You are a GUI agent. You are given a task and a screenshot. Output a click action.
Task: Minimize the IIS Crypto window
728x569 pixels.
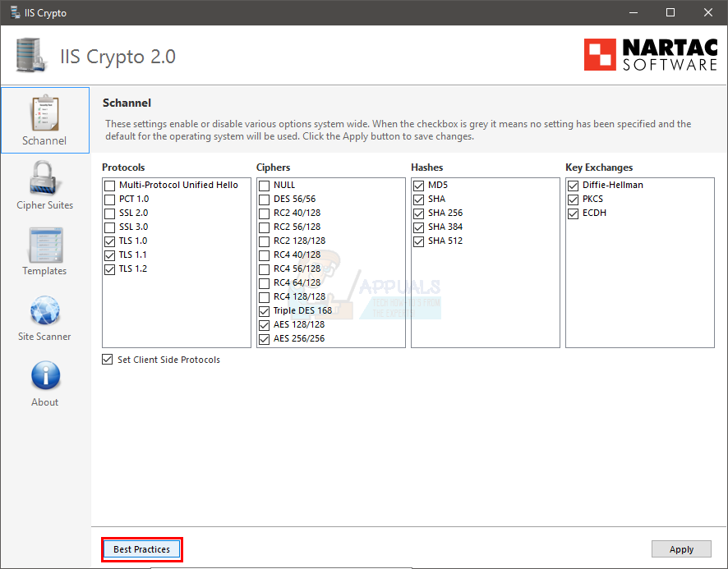click(634, 12)
